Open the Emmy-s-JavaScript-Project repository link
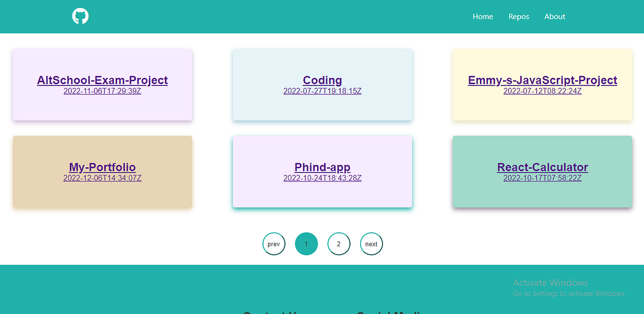The image size is (644, 314). 542,80
